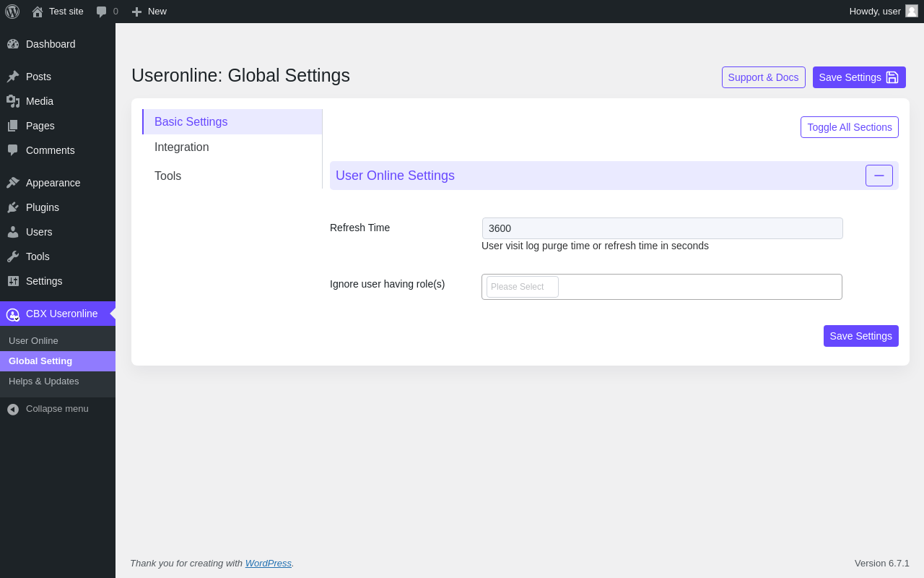Toggle All Sections button
The image size is (924, 578).
850,127
